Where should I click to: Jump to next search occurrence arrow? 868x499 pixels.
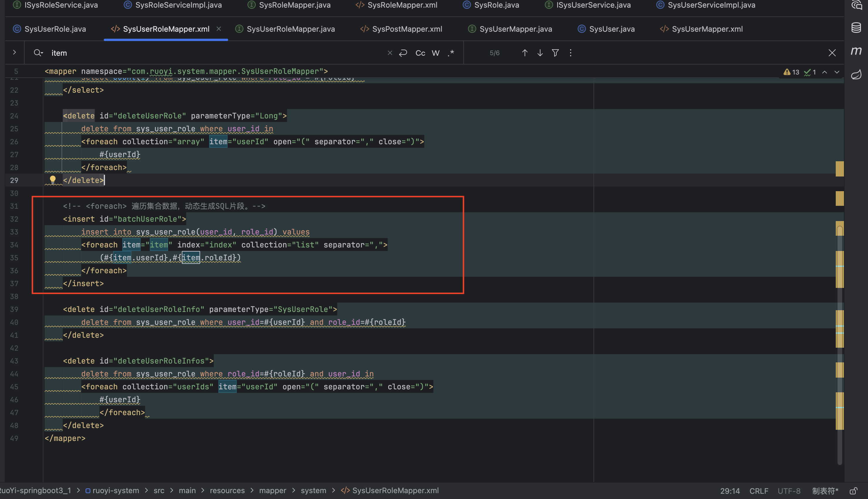point(540,53)
